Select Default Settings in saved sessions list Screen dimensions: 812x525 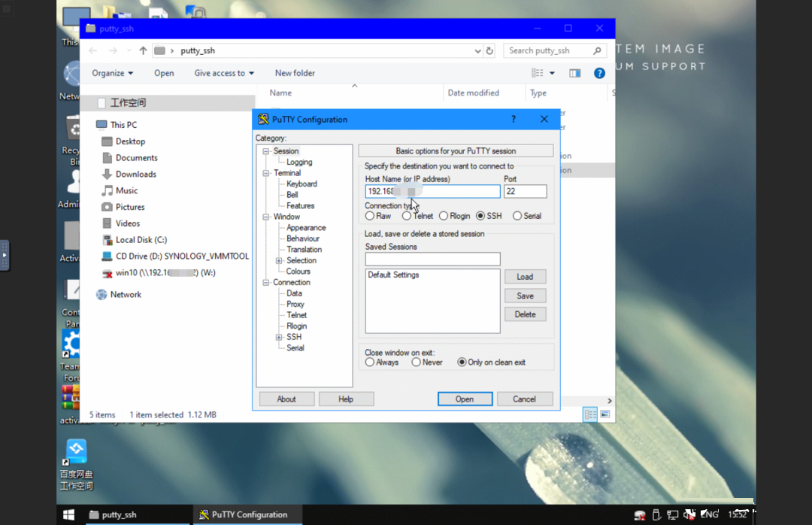tap(393, 275)
